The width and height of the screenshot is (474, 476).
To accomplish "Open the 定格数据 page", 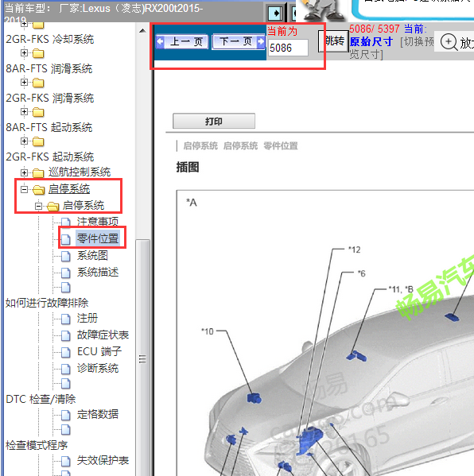I will coord(98,414).
